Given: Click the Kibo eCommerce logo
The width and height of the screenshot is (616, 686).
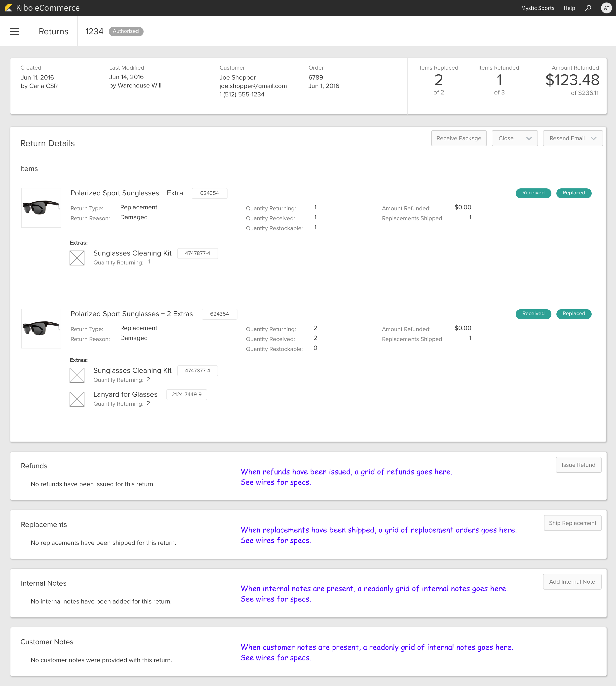Looking at the screenshot, I should click(x=42, y=8).
